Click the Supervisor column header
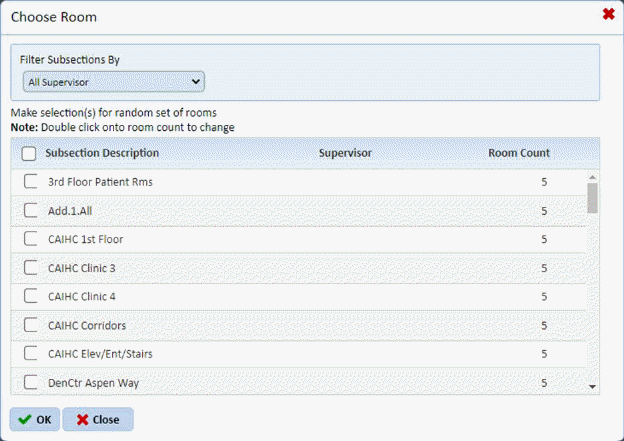Image resolution: width=624 pixels, height=441 pixels. pos(345,154)
